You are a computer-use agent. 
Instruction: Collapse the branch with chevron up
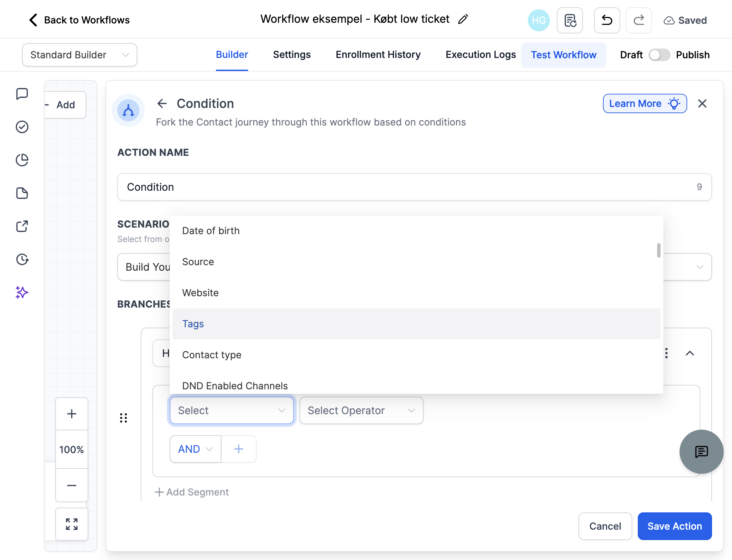click(690, 353)
